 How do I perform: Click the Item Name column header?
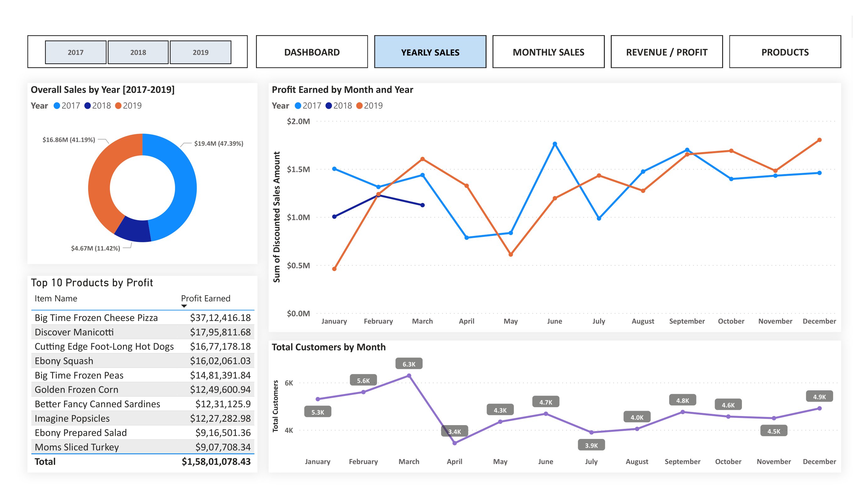click(56, 298)
